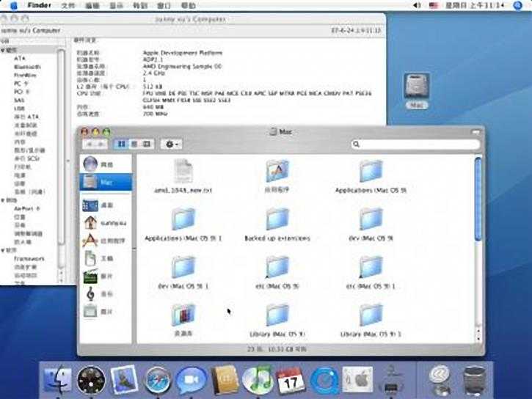Click the @ spring website Dock icon
Screen dimensions: 532x399
coord(439,379)
